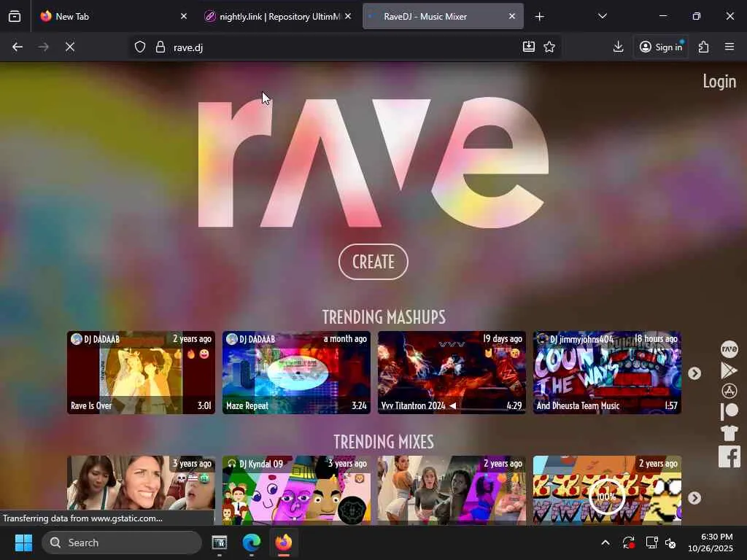
Task: Click the muted volume tray icon
Action: tap(671, 542)
